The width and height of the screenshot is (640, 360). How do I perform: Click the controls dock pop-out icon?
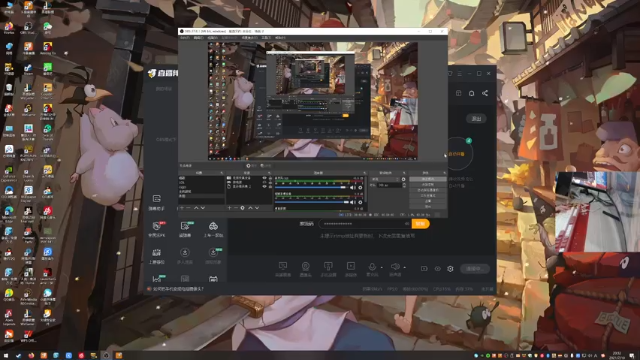(444, 173)
